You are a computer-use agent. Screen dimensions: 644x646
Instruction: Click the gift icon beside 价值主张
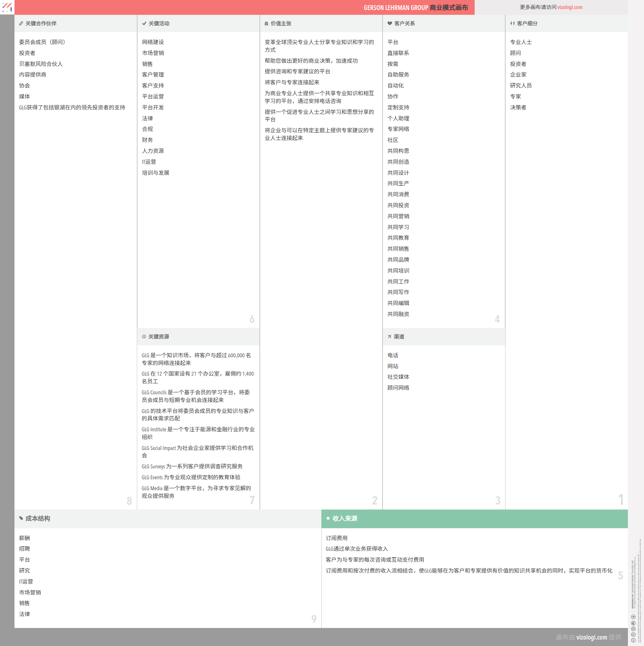267,23
